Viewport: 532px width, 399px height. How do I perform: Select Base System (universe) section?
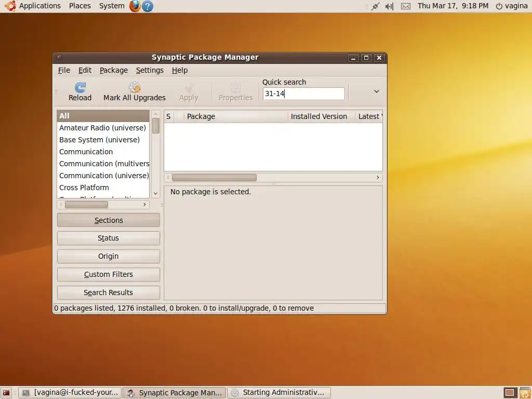(x=103, y=140)
